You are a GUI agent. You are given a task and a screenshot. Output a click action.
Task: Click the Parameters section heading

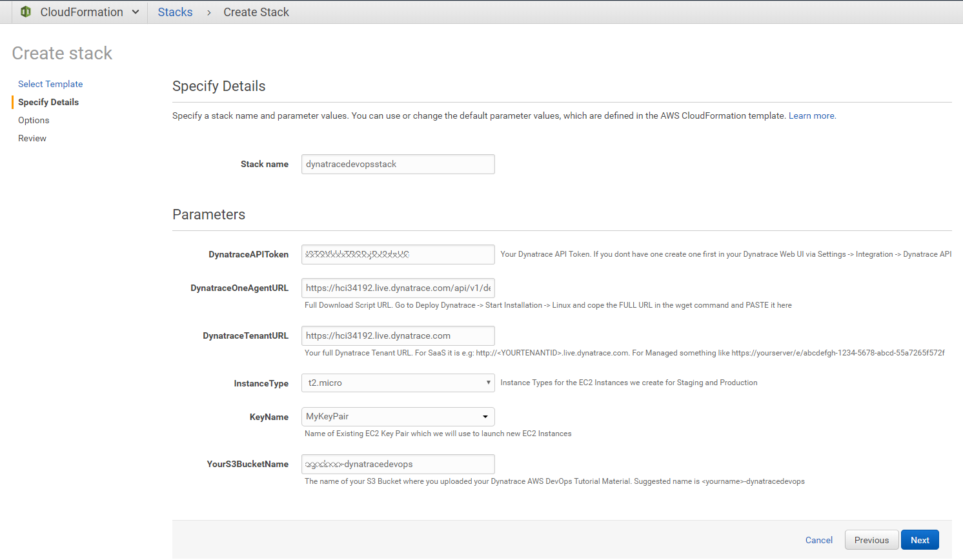(x=208, y=214)
